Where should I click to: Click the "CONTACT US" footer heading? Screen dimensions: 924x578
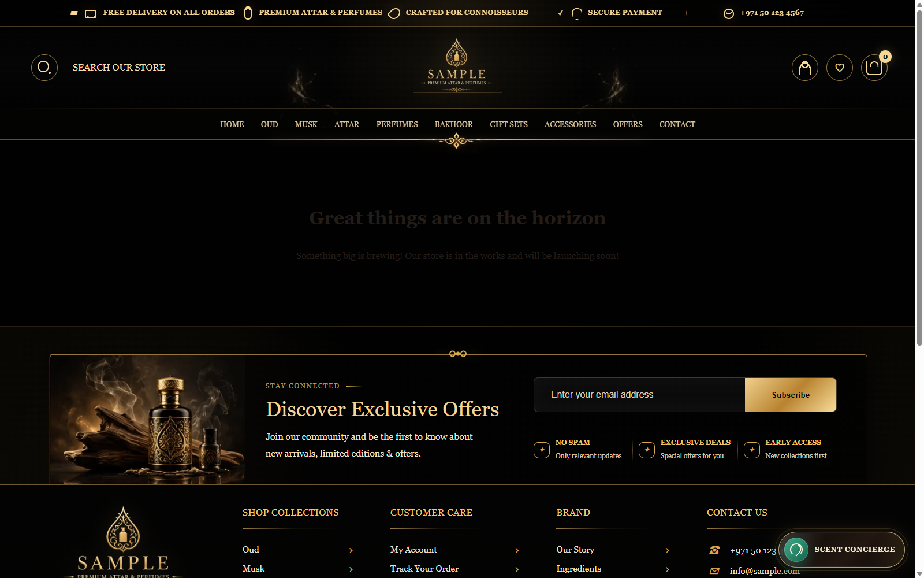737,513
